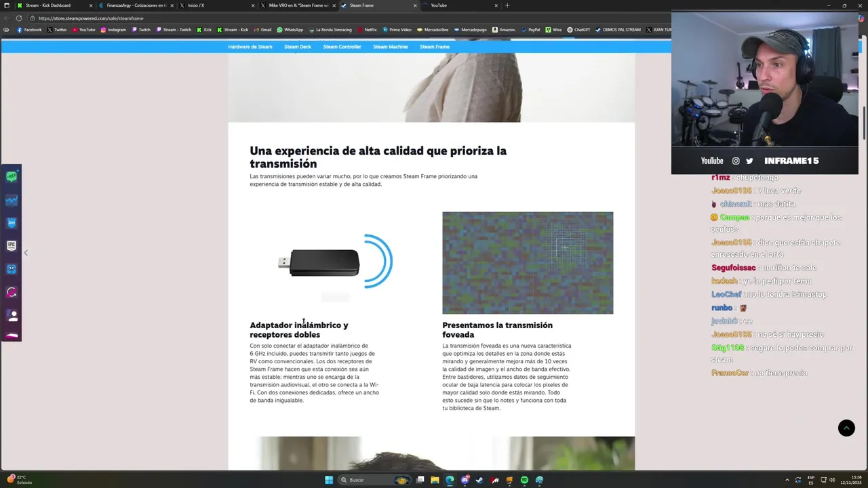The image size is (868, 488).
Task: Click the chat username FrancoCor
Action: coord(731,373)
